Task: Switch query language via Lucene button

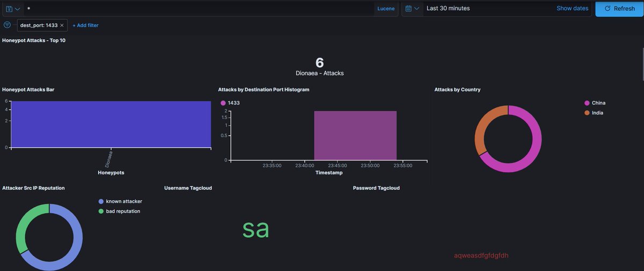Action: point(386,9)
